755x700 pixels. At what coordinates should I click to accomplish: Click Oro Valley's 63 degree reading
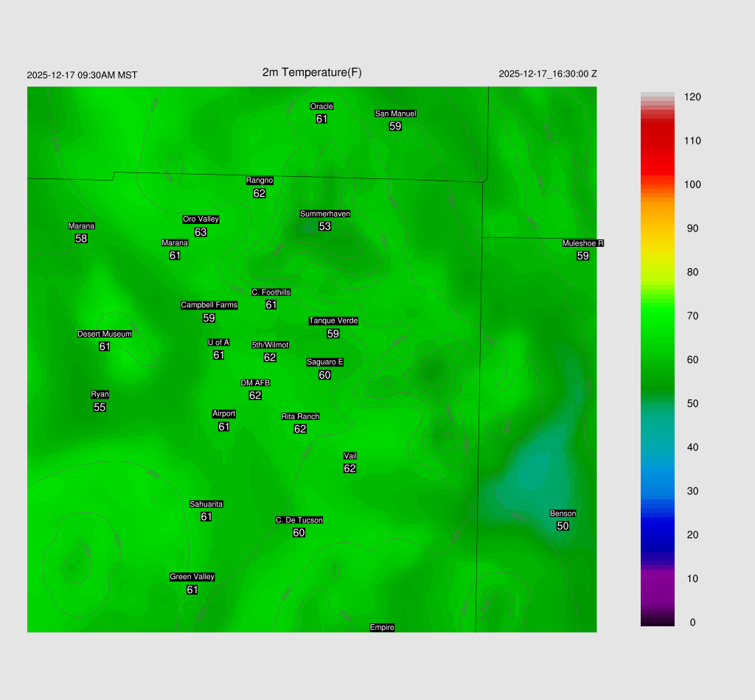[x=201, y=232]
